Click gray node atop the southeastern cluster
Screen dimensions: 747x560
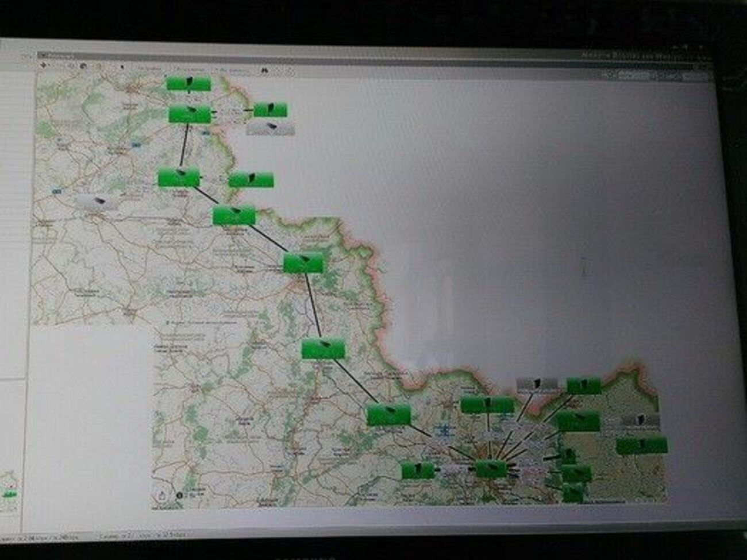(x=537, y=384)
